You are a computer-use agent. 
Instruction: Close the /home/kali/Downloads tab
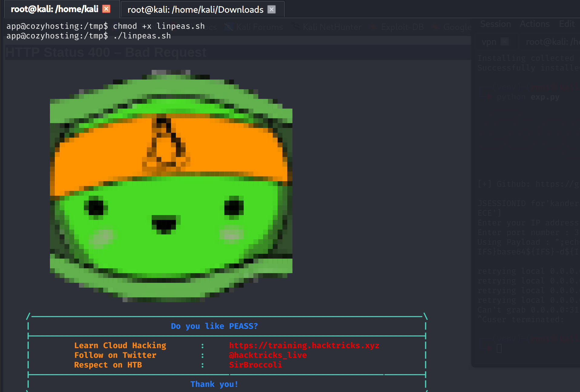tap(272, 9)
